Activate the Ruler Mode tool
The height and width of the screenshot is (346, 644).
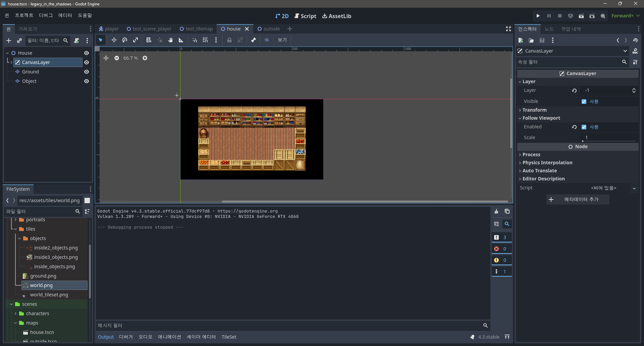pyautogui.click(x=181, y=40)
